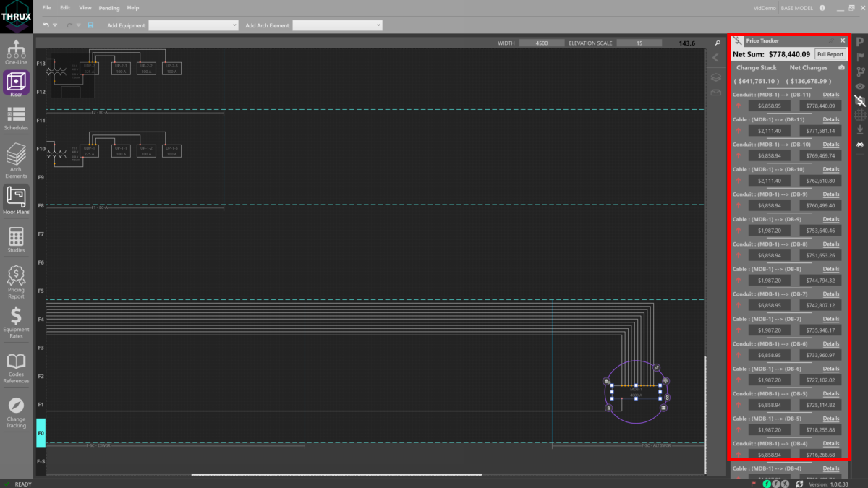
Task: Open the Add Equipment dropdown
Action: point(193,25)
